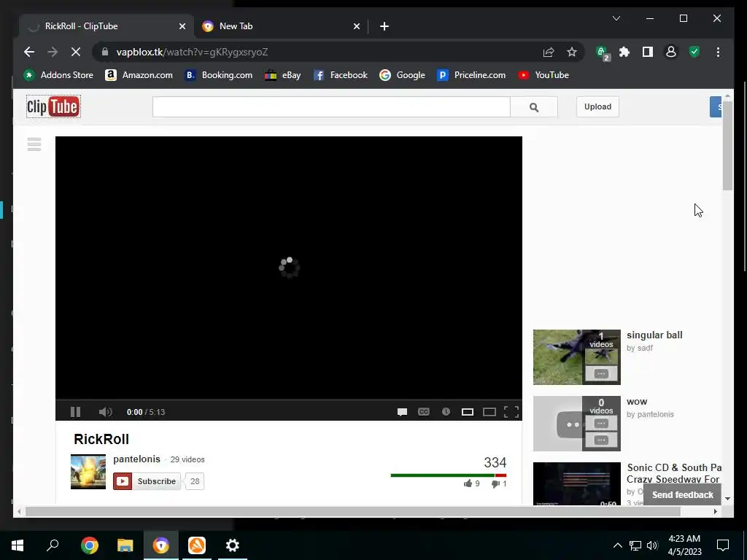
Task: Open video annotations speech bubble icon
Action: 402,412
